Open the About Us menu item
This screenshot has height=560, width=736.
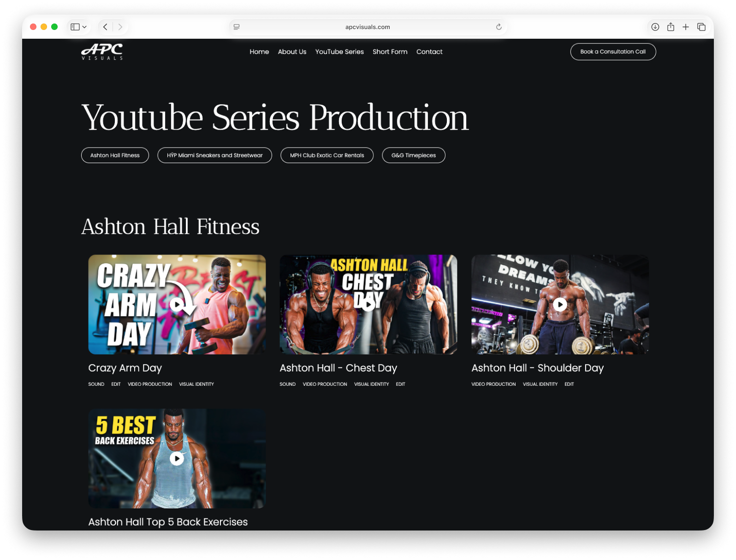pos(292,52)
